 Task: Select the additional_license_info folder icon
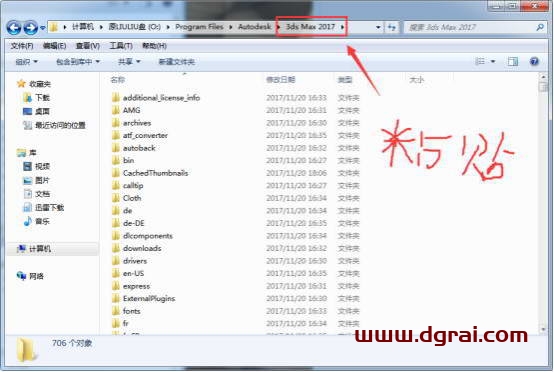[116, 98]
